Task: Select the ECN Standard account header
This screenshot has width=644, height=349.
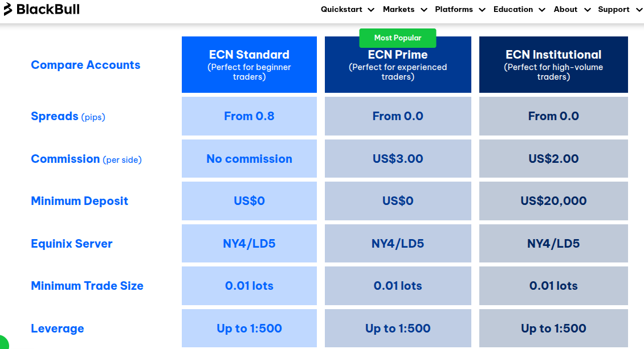Action: click(249, 64)
